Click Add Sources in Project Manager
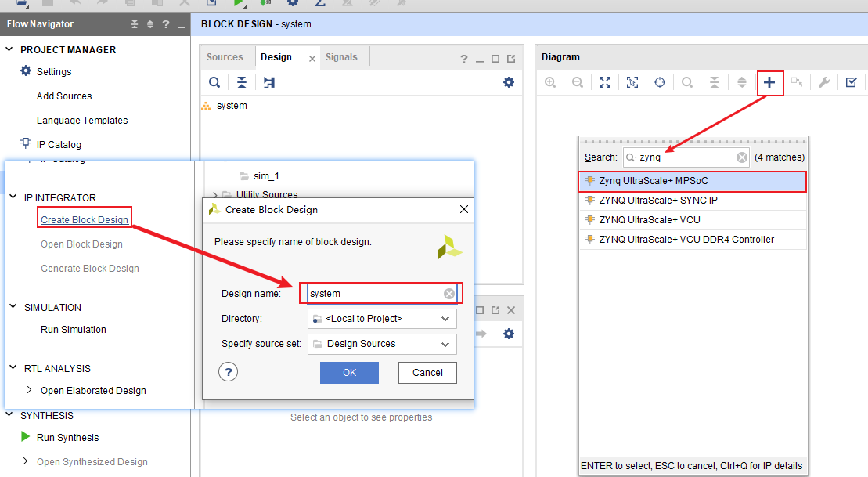 coord(64,96)
